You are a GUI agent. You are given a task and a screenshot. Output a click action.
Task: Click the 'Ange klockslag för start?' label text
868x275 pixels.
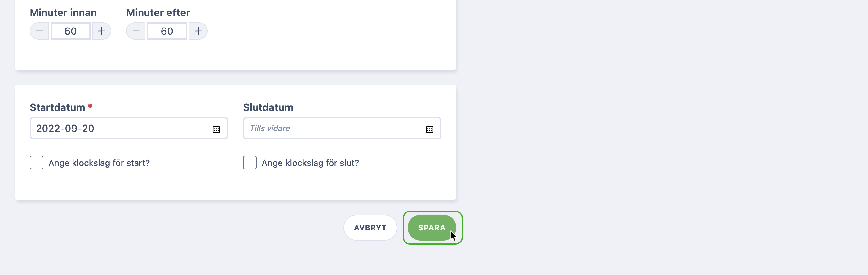pyautogui.click(x=99, y=163)
